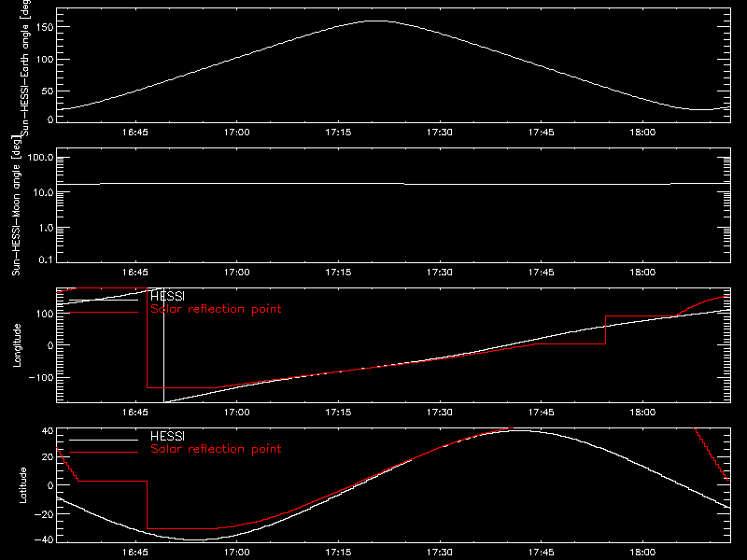Screen dimensions: 747x560
Task: Select the 100 tick label on Earth angle plot
Action: click(x=44, y=60)
